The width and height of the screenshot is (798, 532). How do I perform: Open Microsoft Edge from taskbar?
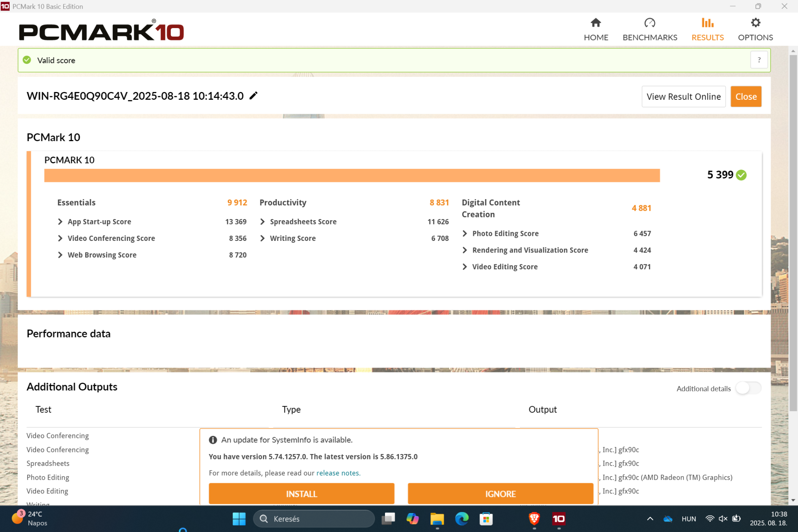(x=462, y=519)
